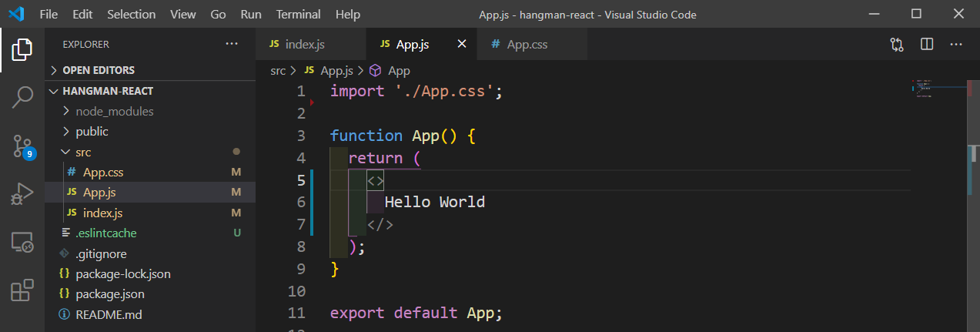
Task: Click 'function App()' code text
Action: 394,136
